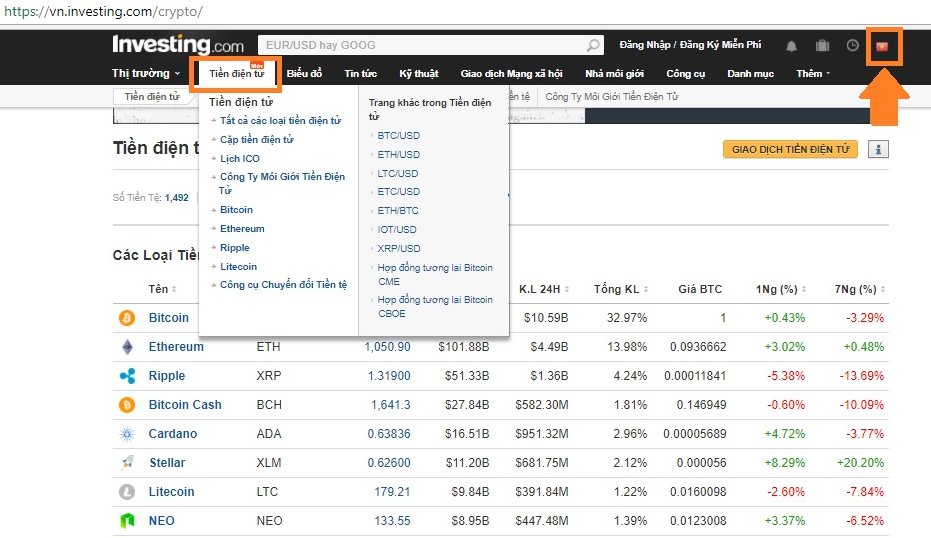Click the Litecoin coin icon
This screenshot has width=931, height=538.
click(126, 492)
